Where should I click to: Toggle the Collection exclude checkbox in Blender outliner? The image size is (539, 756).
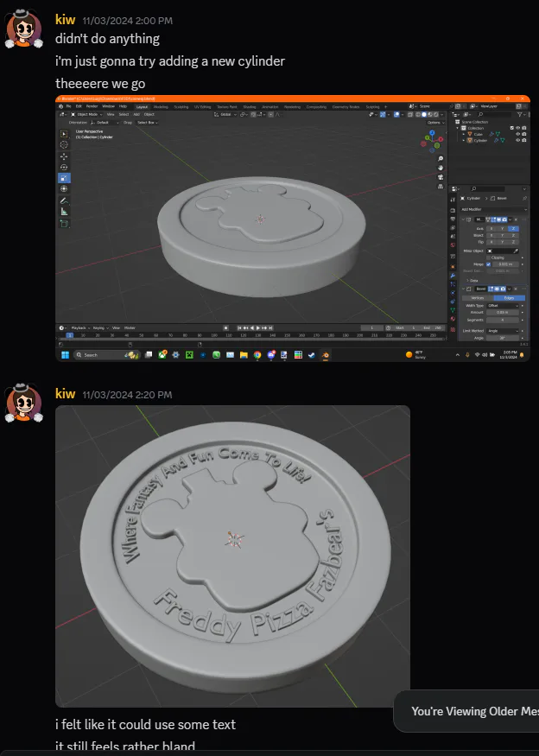[x=512, y=128]
